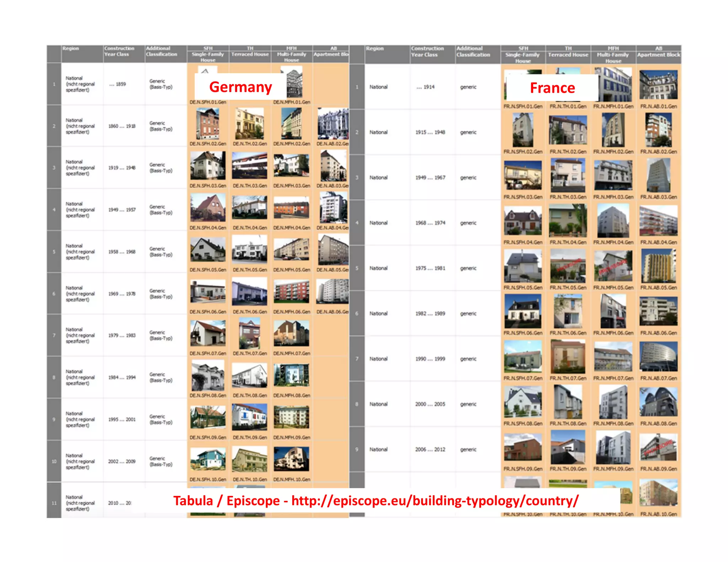The width and height of the screenshot is (728, 562).
Task: Select the FR.N.MFH.09.Gen thumbnail
Action: (x=613, y=447)
